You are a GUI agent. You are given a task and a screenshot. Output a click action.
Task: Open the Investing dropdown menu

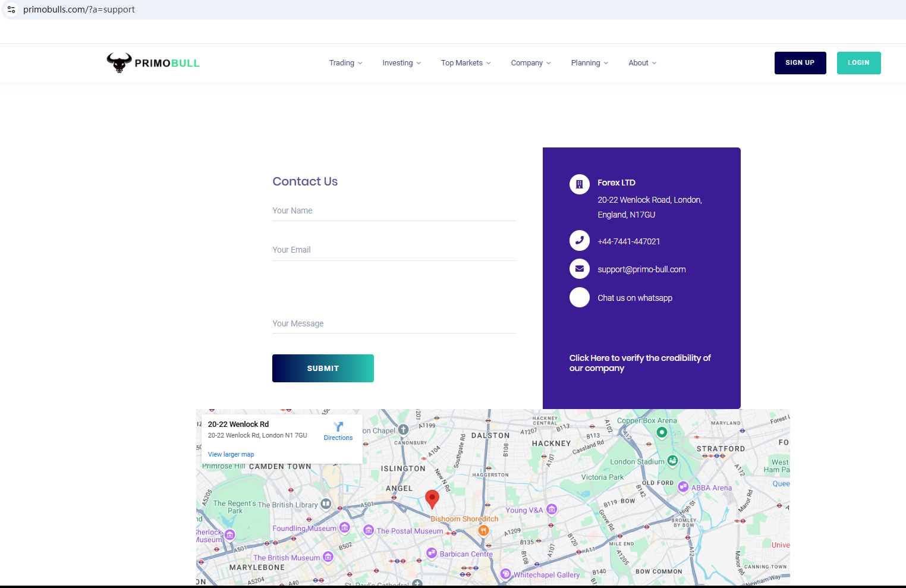pyautogui.click(x=401, y=63)
